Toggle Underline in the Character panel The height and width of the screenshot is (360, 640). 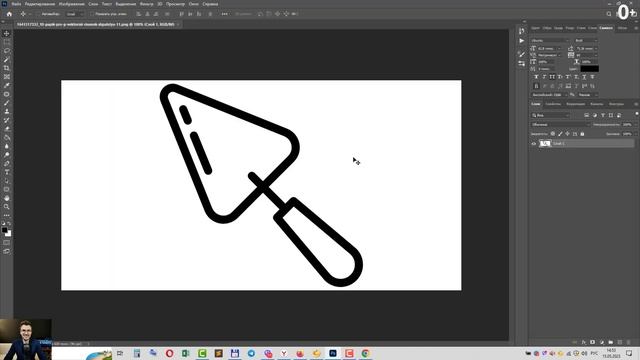coord(584,77)
